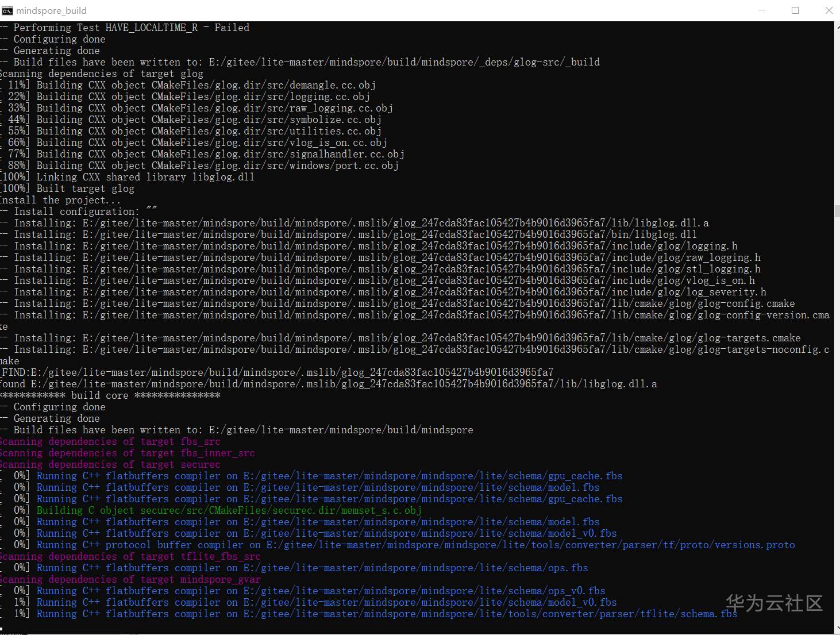This screenshot has width=840, height=635.
Task: Click the 'Built target glog' line
Action: coord(85,188)
